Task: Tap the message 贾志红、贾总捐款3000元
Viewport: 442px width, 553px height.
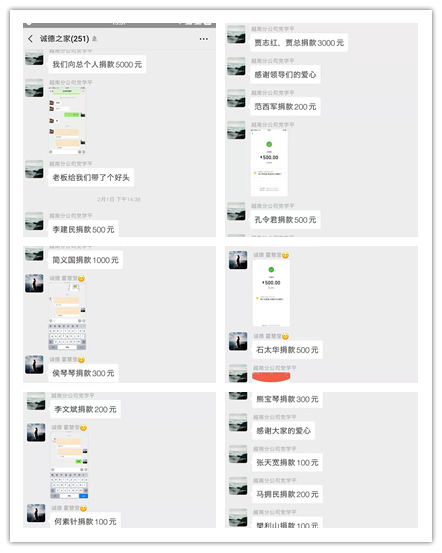Action: click(299, 43)
